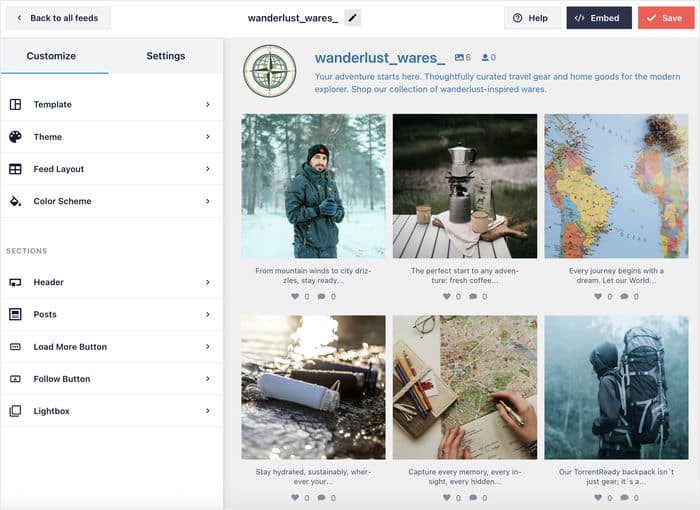
Task: Click heart icon under world map post
Action: coord(598,296)
